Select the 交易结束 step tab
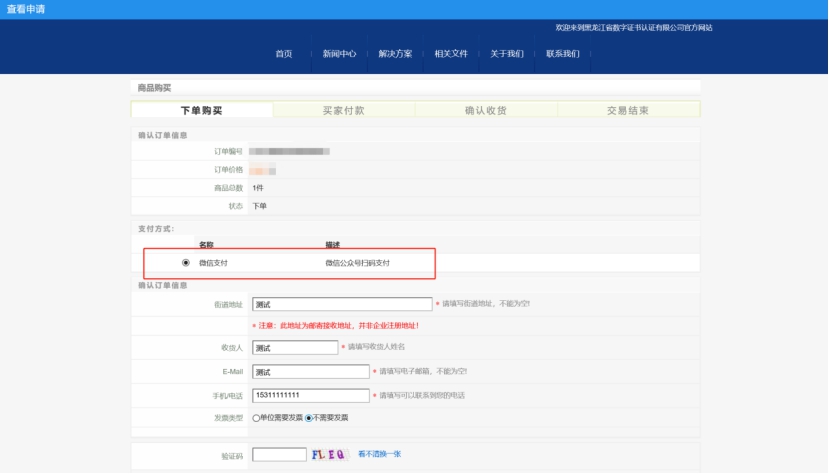 628,110
